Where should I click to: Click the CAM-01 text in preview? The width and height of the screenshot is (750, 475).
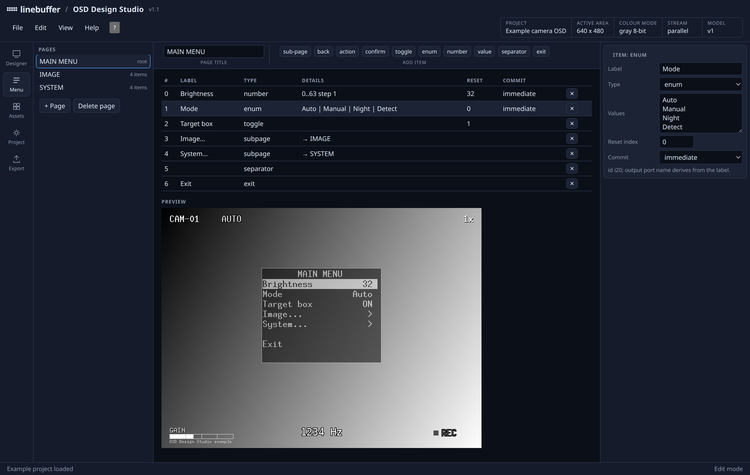184,219
